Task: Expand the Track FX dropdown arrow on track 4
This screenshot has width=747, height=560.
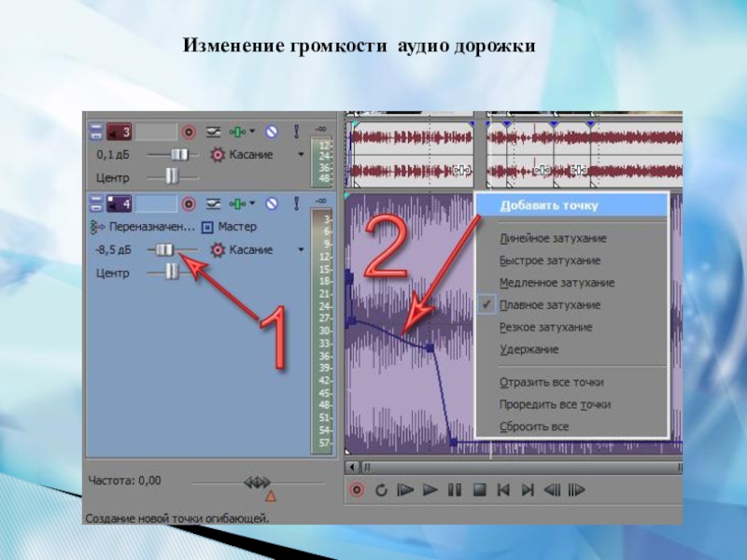Action: 251,203
